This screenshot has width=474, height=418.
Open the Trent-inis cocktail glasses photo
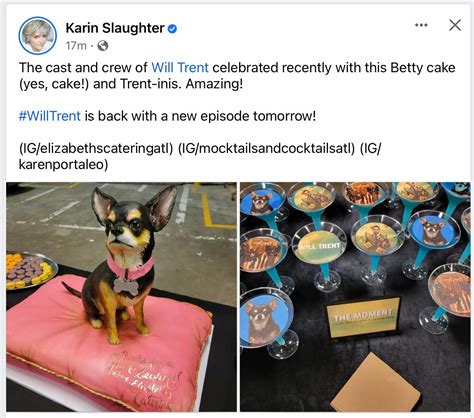click(x=355, y=297)
